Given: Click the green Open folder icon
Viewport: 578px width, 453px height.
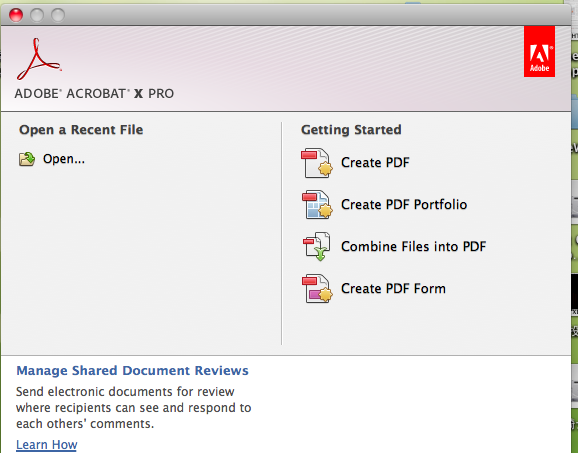Looking at the screenshot, I should (x=27, y=159).
